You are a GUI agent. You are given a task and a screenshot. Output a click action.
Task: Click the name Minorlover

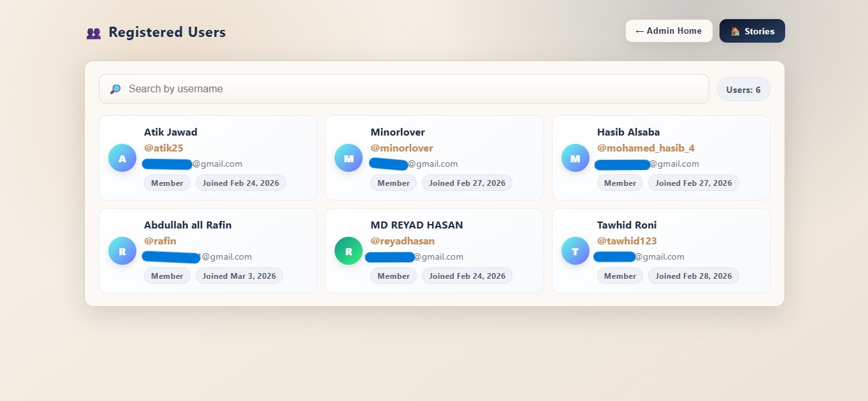398,132
